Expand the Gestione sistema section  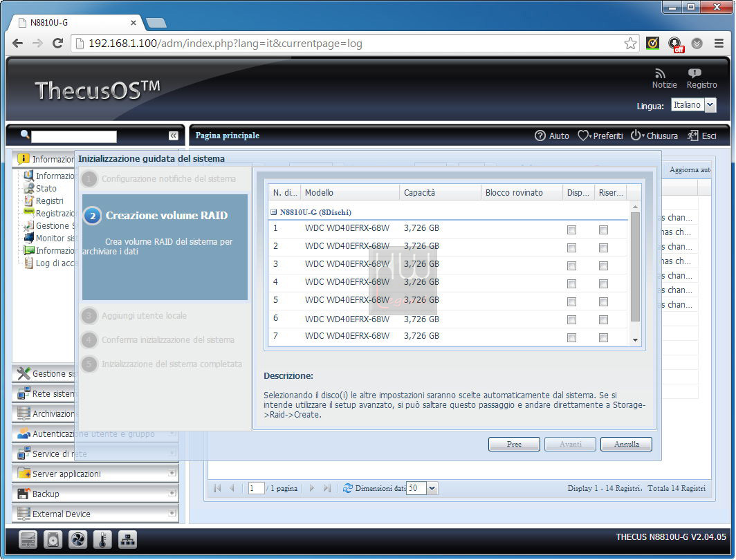(x=44, y=374)
